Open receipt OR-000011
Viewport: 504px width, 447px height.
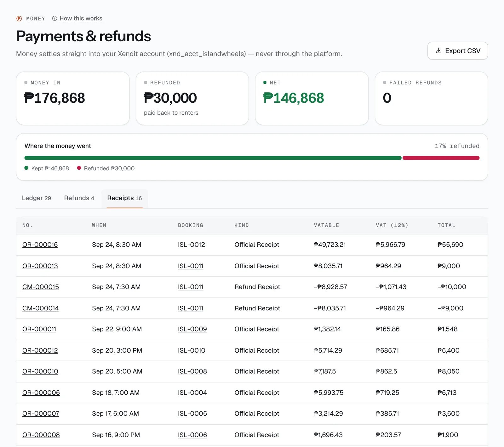point(39,329)
